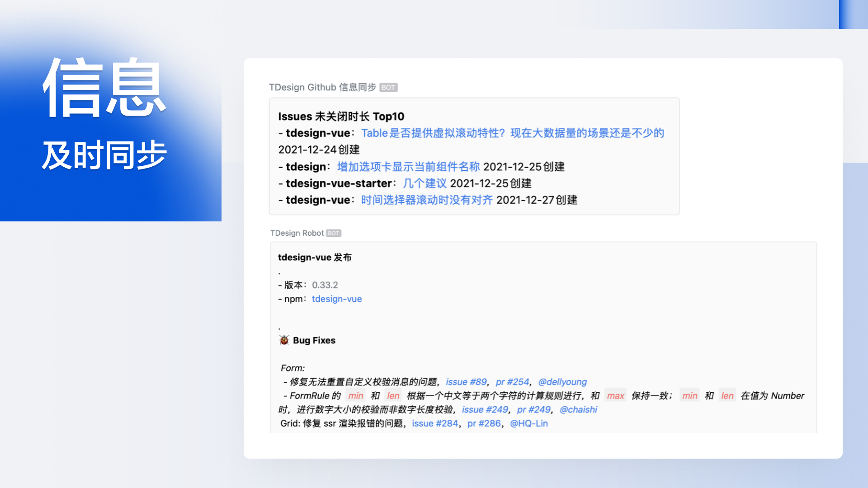
Task: Open the Table virtual scroll issue link
Action: 513,133
